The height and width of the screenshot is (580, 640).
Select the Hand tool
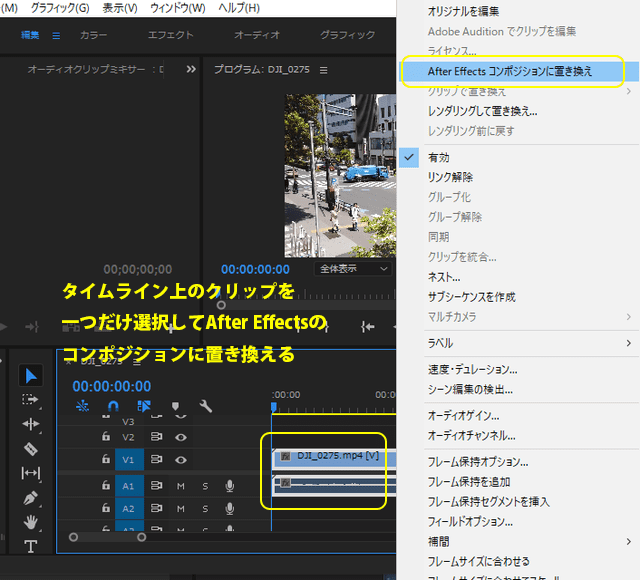(x=31, y=522)
